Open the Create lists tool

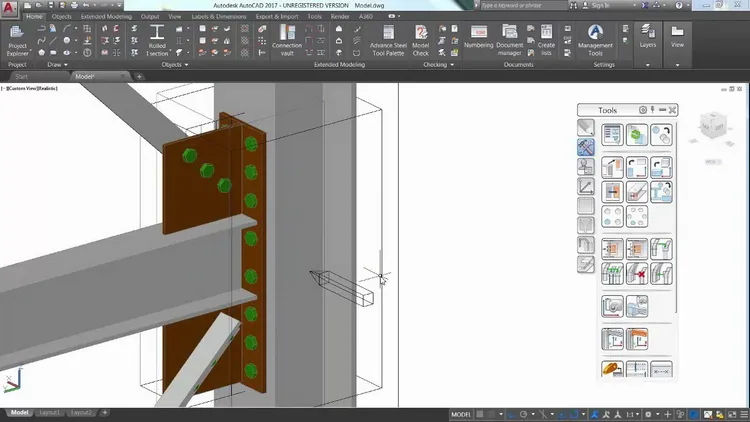pos(546,41)
